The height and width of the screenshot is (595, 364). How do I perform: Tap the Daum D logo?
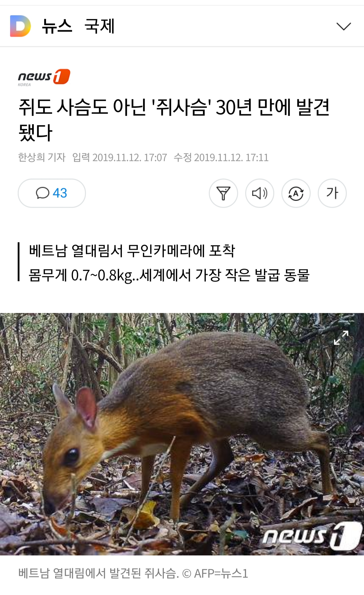[x=20, y=26]
